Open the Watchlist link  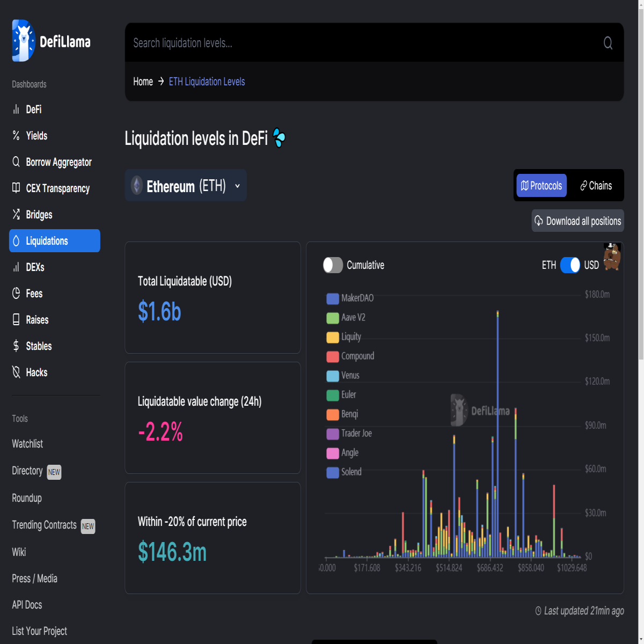click(x=27, y=444)
